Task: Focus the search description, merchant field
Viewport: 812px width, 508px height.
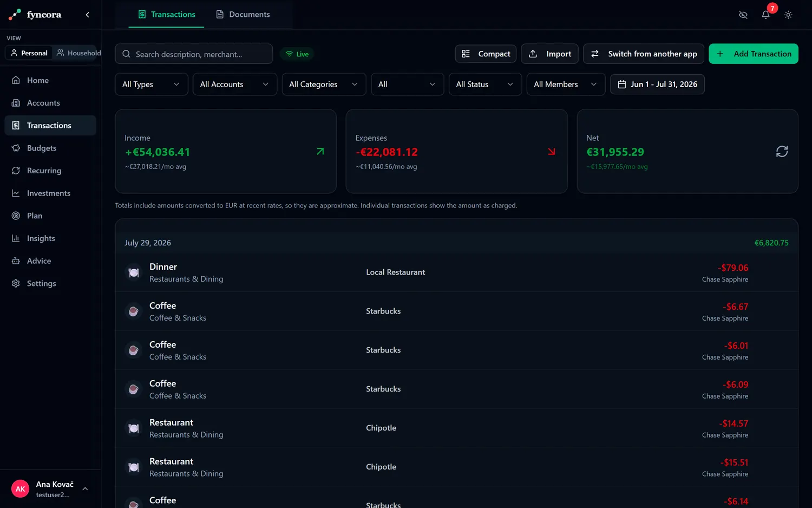Action: (x=194, y=54)
